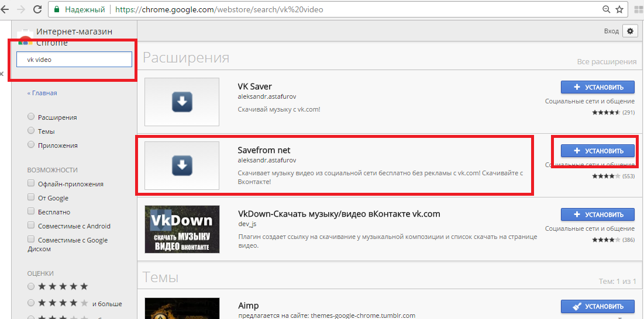Open Все расширения link
The width and height of the screenshot is (644, 319).
607,62
